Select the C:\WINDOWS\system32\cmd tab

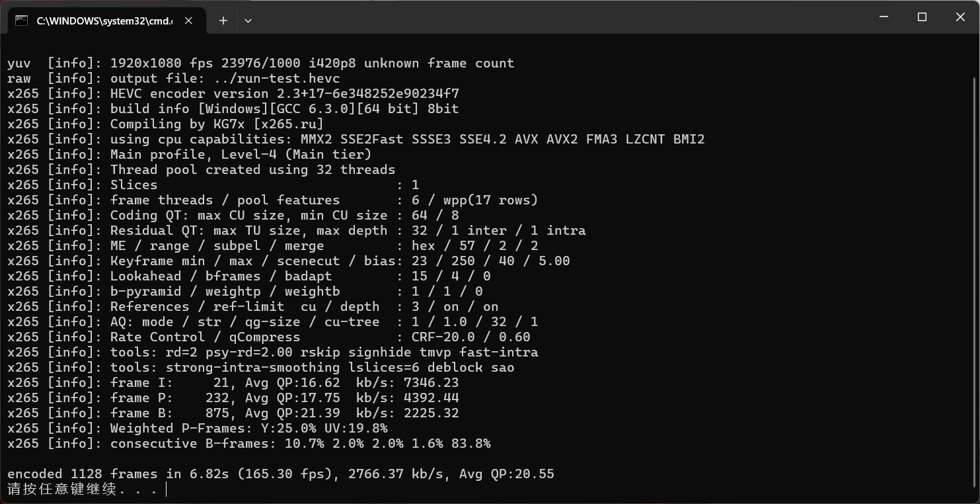point(104,21)
